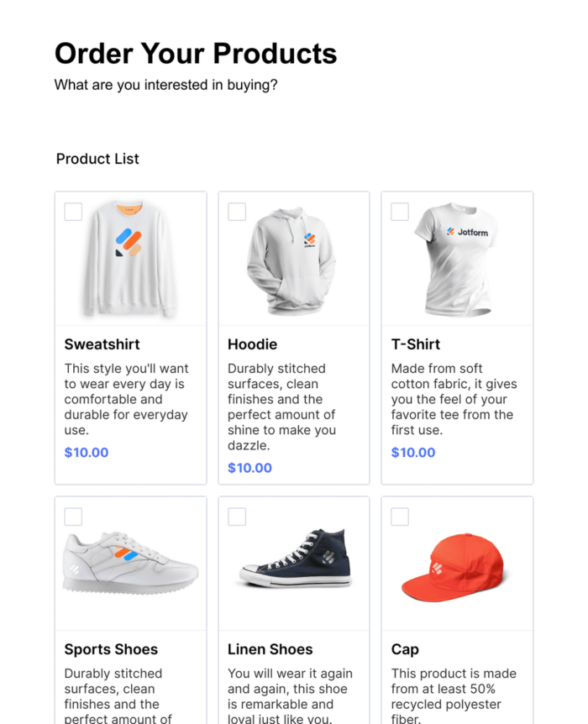Click the navy Linen Shoes image
Image resolution: width=588 pixels, height=724 pixels.
(291, 559)
